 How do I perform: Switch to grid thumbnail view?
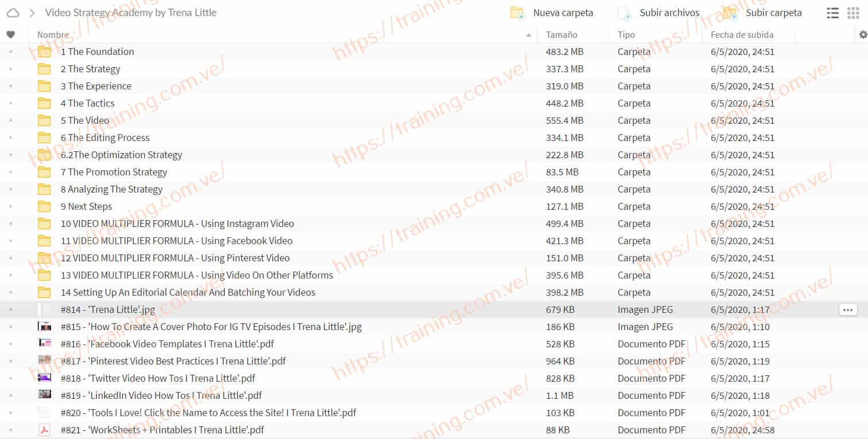853,13
